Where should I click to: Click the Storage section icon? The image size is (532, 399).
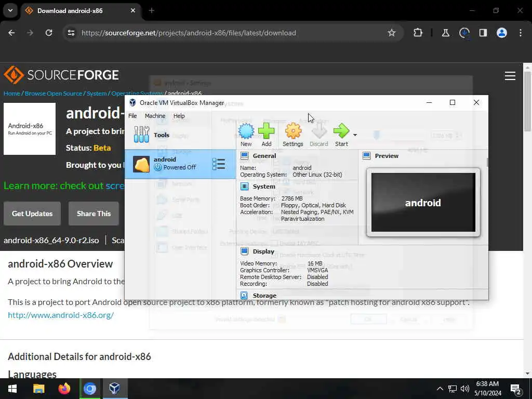click(244, 295)
